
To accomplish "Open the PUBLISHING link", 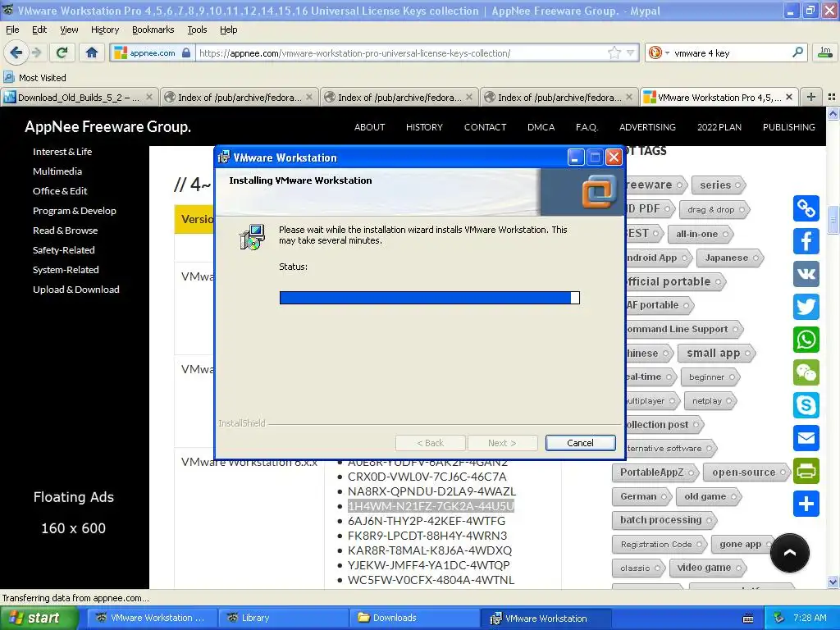I will (x=788, y=127).
